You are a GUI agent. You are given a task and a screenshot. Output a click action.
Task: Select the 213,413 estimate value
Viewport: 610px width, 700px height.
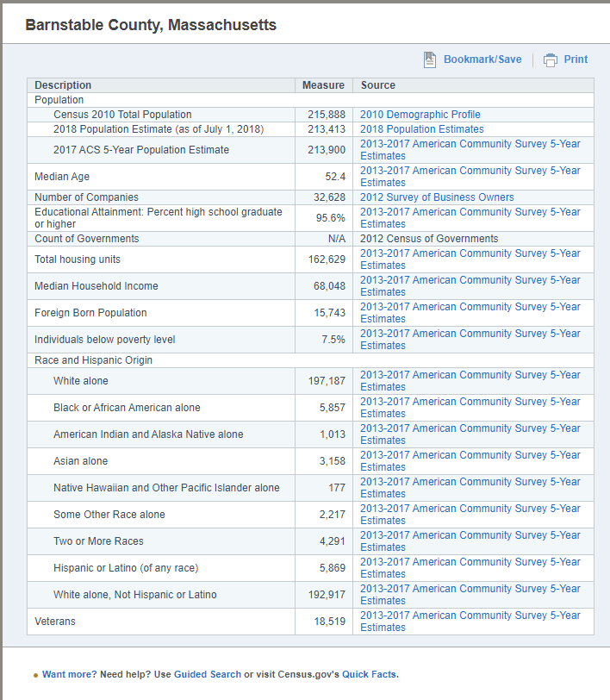coord(327,129)
